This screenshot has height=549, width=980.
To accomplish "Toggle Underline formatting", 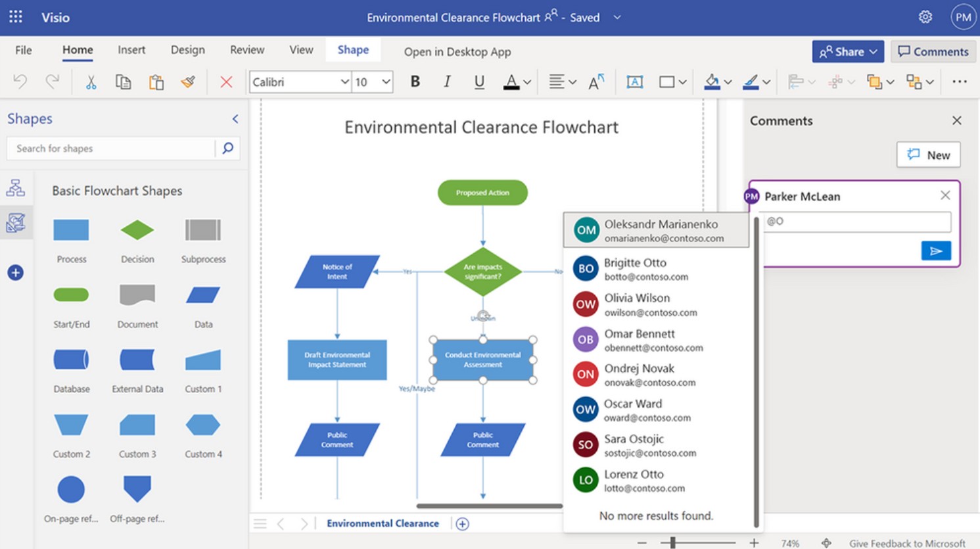I will click(x=479, y=82).
